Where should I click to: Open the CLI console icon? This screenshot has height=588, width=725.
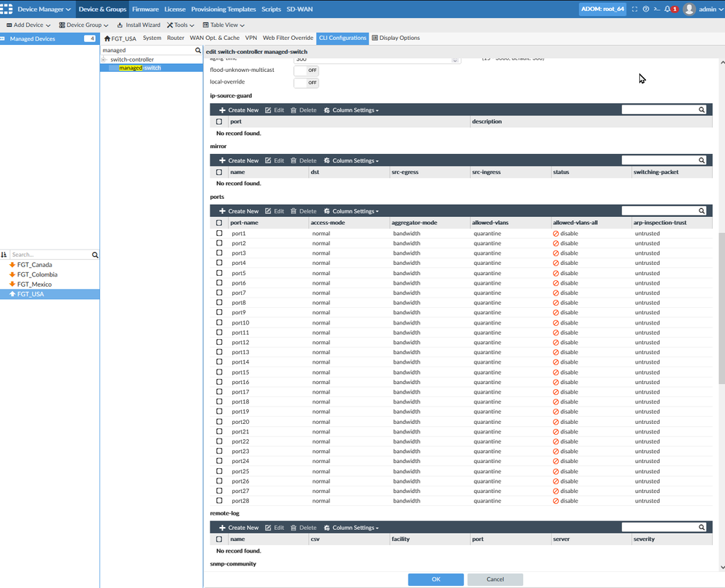coord(656,9)
